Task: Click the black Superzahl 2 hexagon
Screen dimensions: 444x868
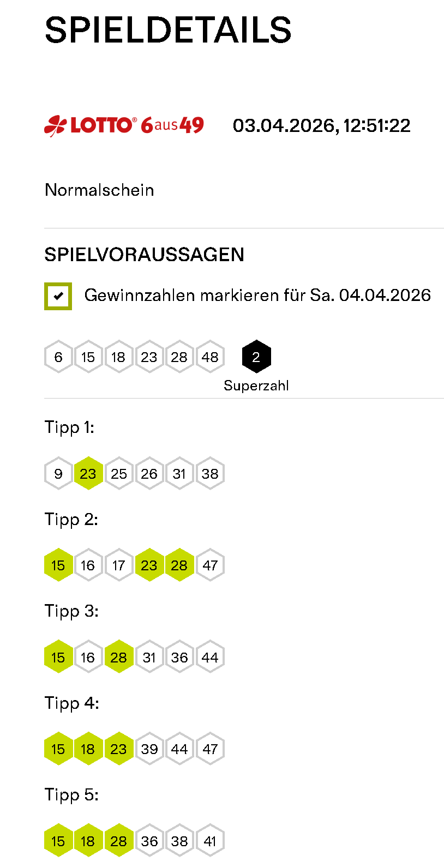Action: [256, 357]
